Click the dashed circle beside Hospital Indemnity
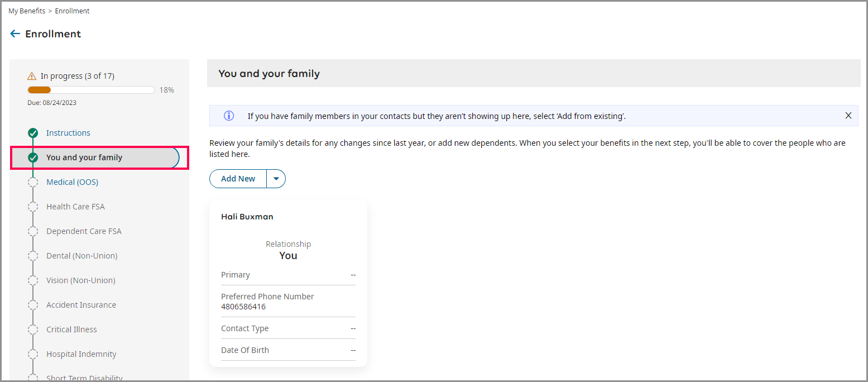Viewport: 868px width, 382px height. point(33,354)
